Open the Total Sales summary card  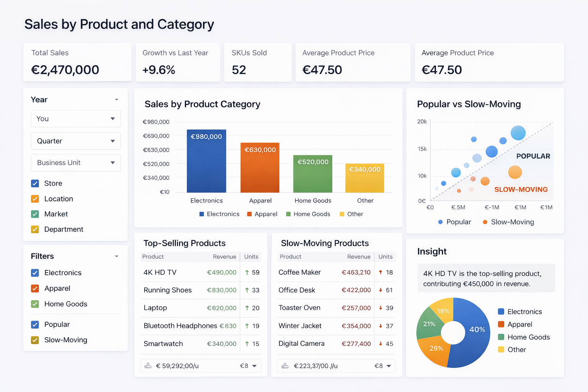point(77,62)
